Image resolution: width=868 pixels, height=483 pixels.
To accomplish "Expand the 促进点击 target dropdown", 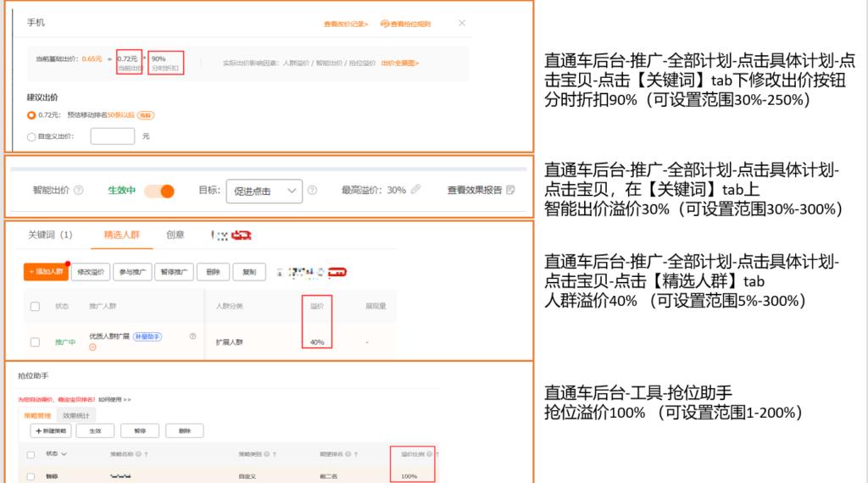I will point(264,191).
